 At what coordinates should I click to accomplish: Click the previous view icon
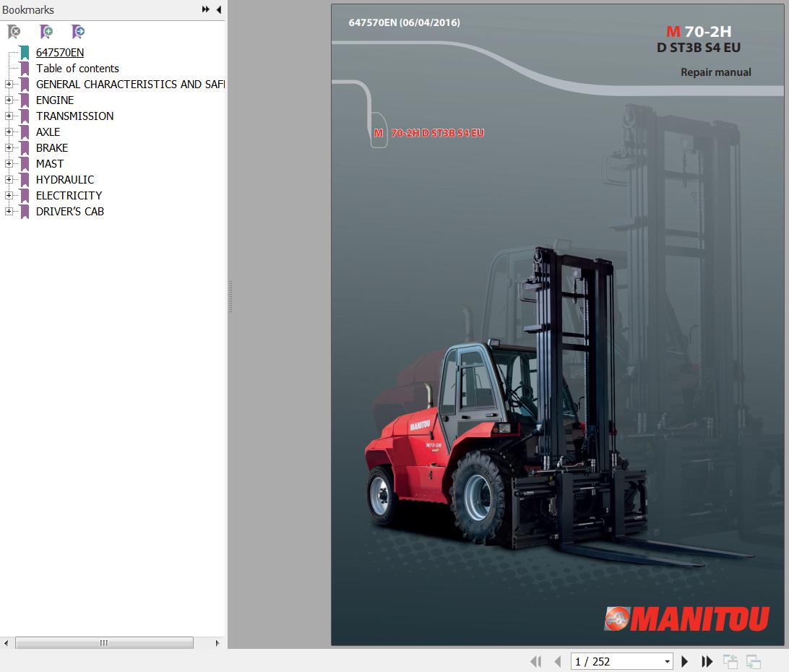[730, 661]
